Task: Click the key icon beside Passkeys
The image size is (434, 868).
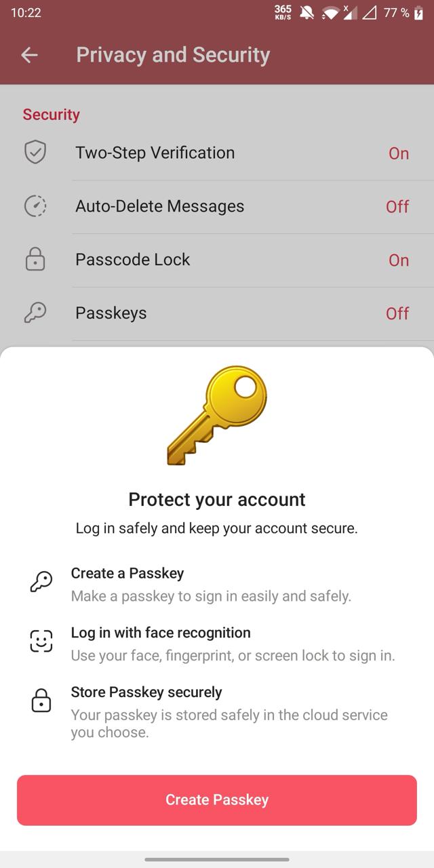Action: pyautogui.click(x=35, y=313)
